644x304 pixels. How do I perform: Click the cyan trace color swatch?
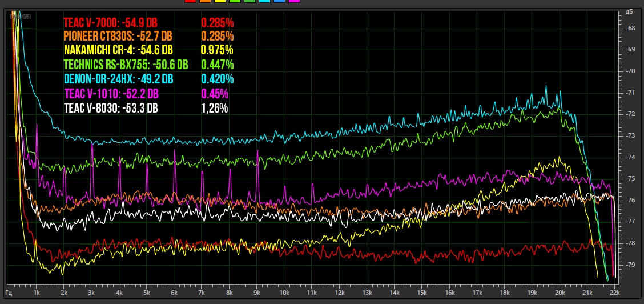(x=264, y=1)
